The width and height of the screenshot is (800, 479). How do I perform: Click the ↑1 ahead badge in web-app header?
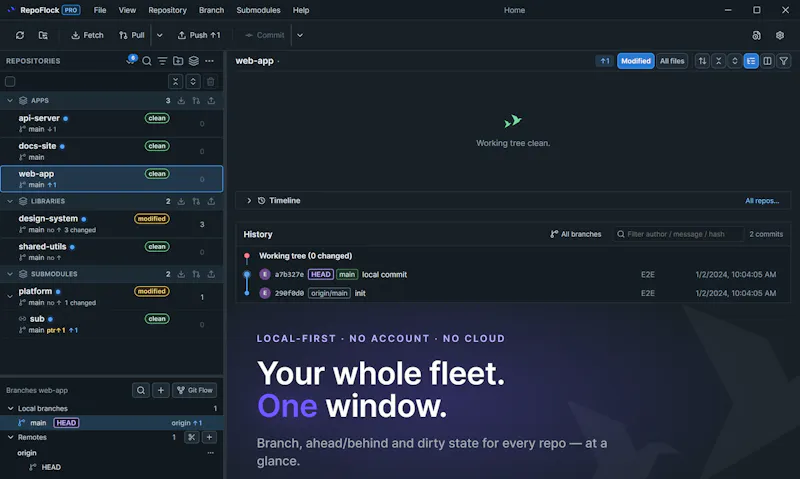point(605,61)
